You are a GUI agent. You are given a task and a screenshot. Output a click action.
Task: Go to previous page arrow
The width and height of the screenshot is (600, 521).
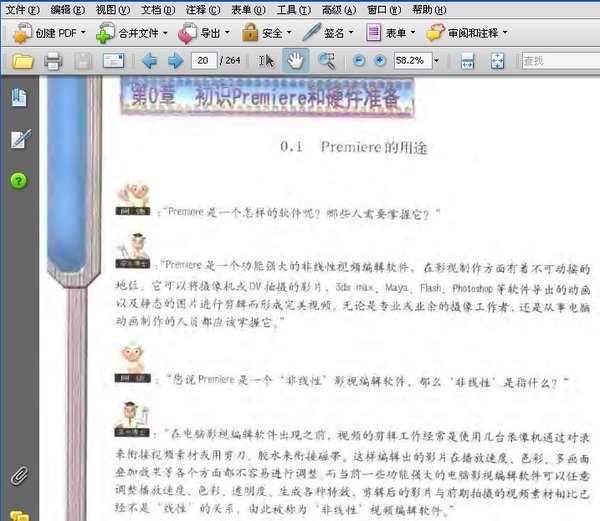[x=149, y=61]
